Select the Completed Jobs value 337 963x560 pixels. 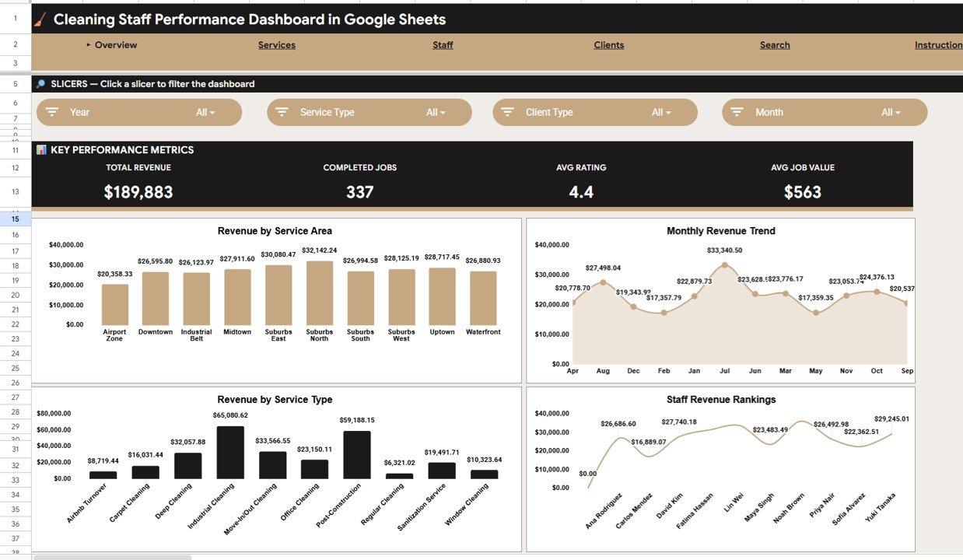[360, 192]
